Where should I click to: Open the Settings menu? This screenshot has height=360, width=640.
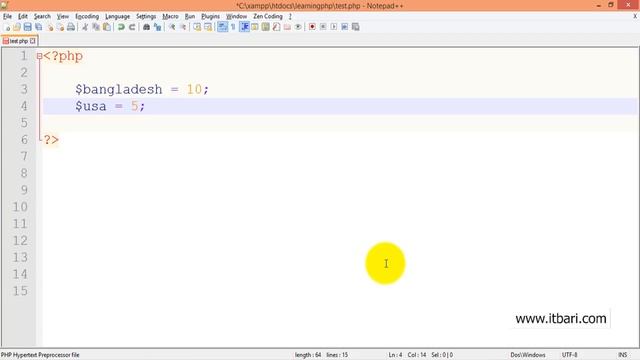[146, 16]
